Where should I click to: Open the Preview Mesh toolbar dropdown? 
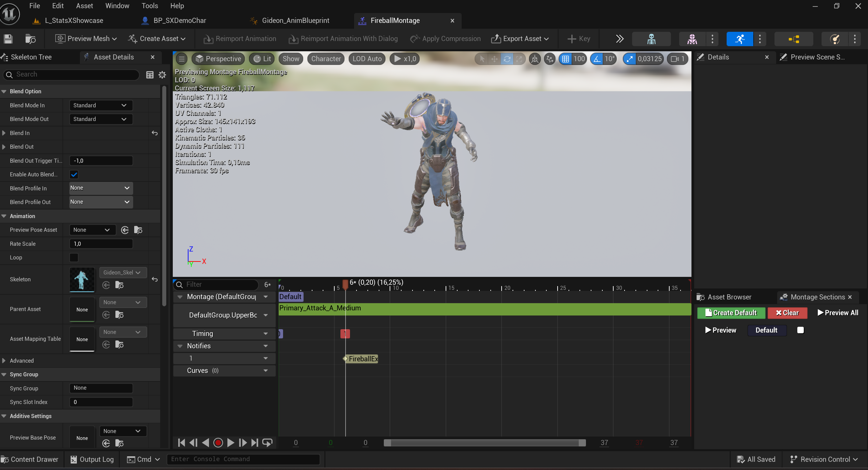[86, 39]
